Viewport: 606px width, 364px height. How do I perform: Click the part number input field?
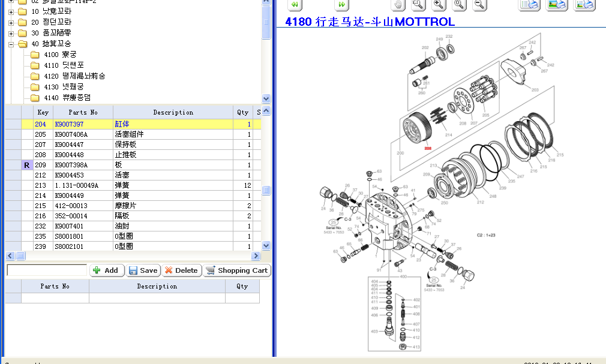click(47, 270)
